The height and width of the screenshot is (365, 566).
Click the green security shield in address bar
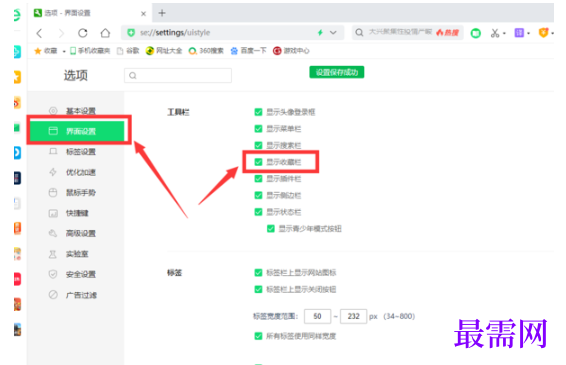(x=131, y=33)
